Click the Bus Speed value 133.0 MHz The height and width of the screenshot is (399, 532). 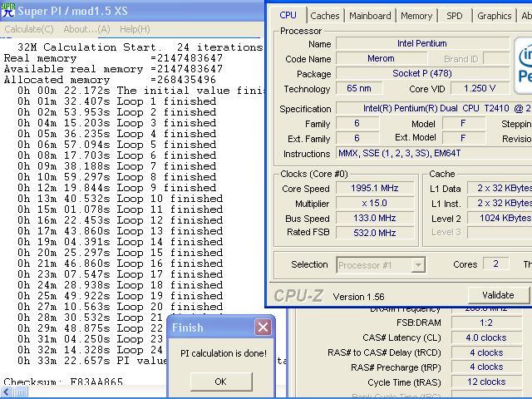coord(375,218)
